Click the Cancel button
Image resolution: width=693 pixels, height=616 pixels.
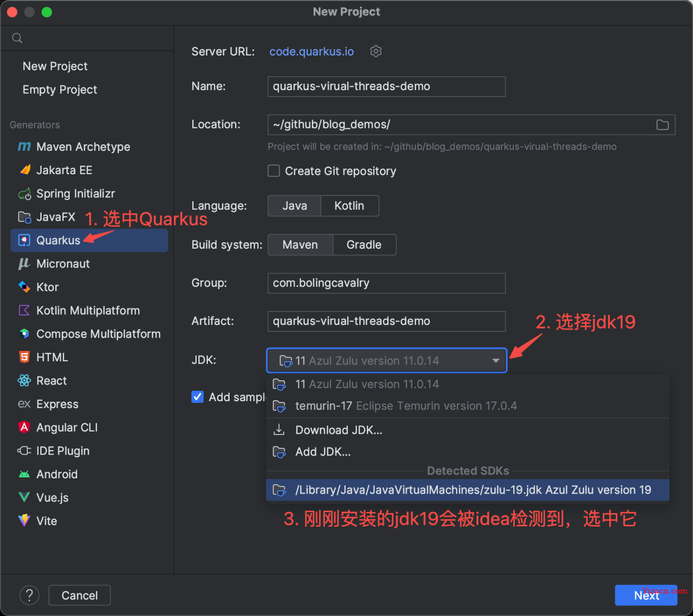coord(79,595)
